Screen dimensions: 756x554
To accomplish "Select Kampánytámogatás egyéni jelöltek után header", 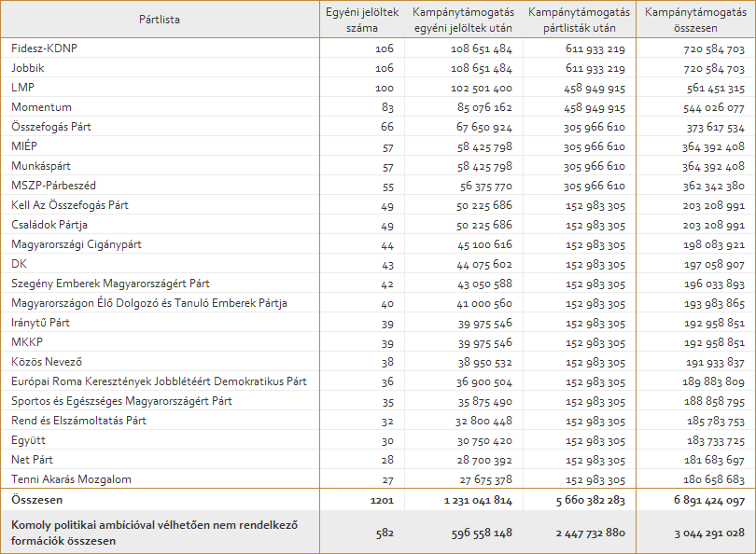I will [462, 20].
